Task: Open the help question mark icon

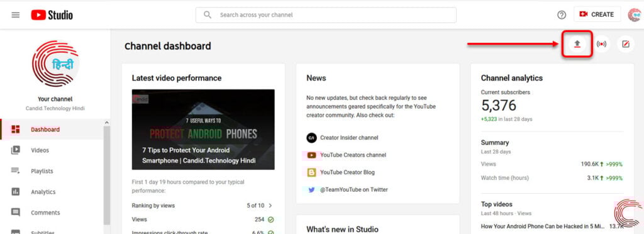Action: [x=562, y=14]
